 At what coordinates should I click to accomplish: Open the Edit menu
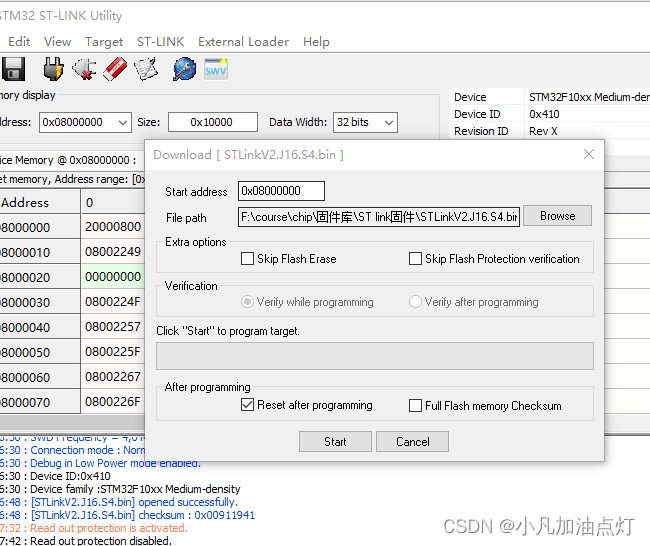tap(19, 42)
